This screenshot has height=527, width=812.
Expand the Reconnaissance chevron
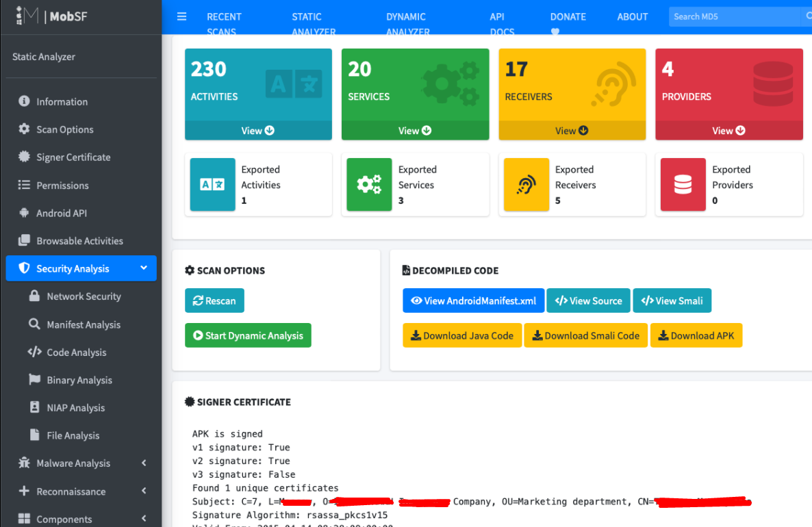coord(144,490)
